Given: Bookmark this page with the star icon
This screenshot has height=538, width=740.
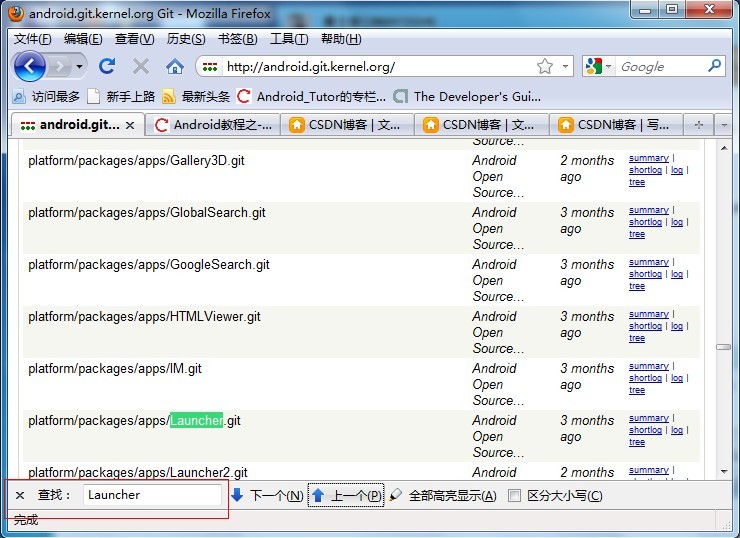Looking at the screenshot, I should [545, 67].
